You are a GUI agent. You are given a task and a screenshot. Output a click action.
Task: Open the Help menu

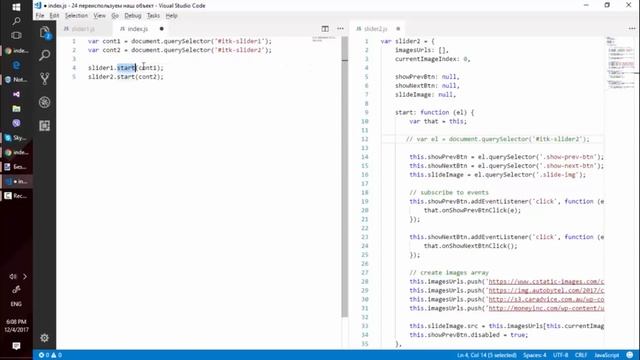(171, 16)
